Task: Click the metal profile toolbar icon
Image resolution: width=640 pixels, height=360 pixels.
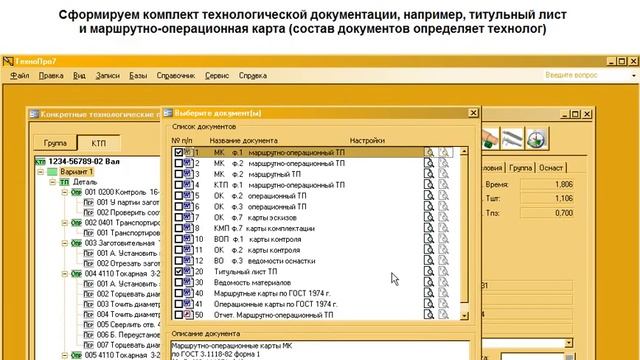Action: (x=512, y=139)
